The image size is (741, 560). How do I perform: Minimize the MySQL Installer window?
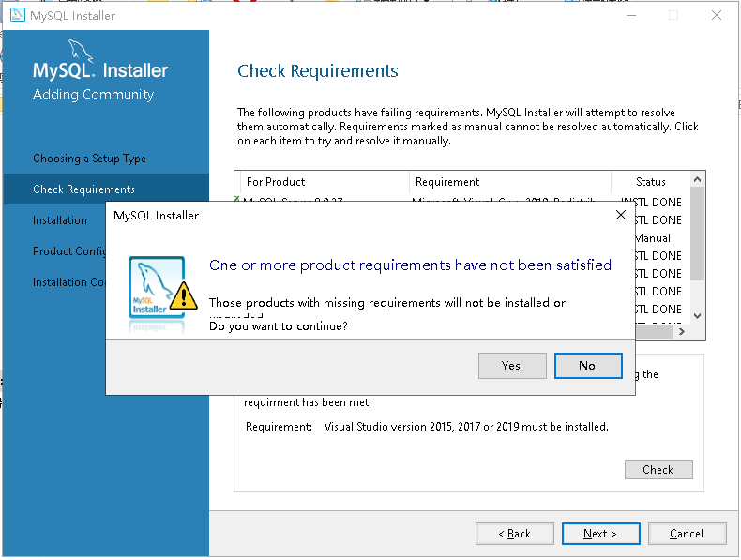(x=631, y=15)
